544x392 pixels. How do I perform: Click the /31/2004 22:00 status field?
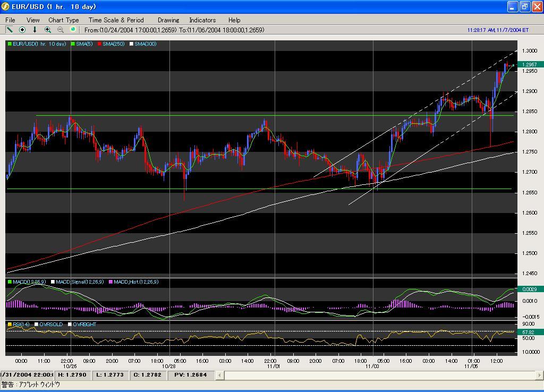click(x=27, y=375)
